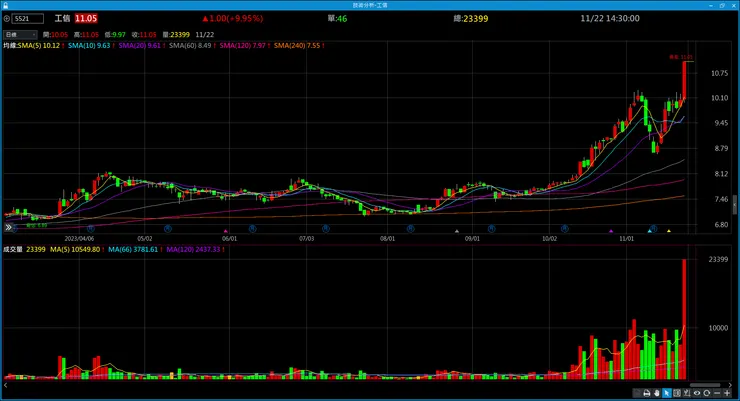Click the last red candlestick at 11.05
The image size is (740, 401).
click(x=684, y=80)
